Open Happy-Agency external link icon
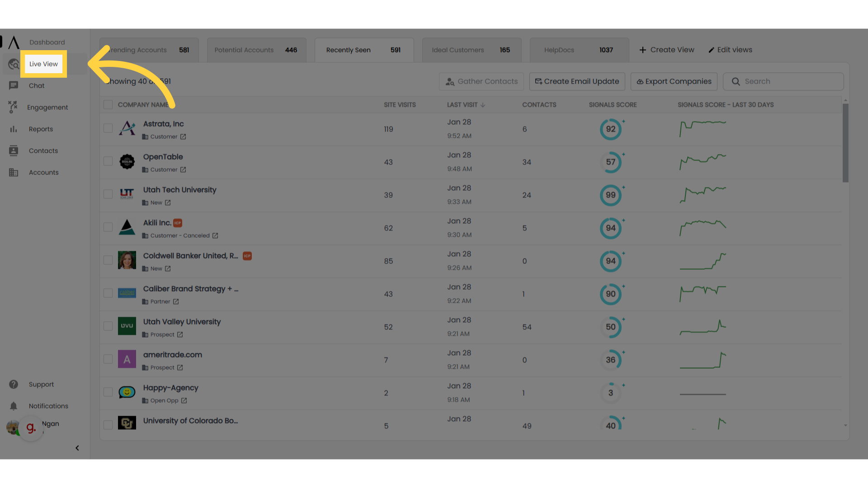Image resolution: width=868 pixels, height=488 pixels. tap(184, 401)
